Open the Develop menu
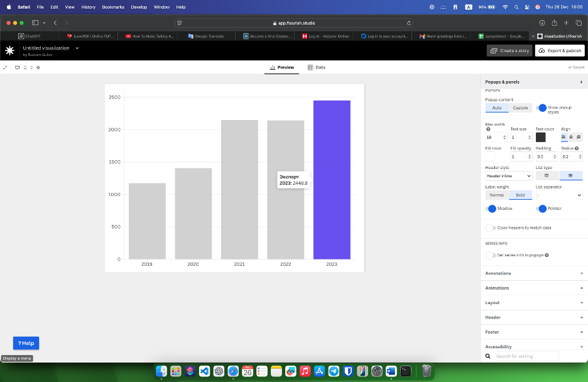This screenshot has width=588, height=382. 139,7
